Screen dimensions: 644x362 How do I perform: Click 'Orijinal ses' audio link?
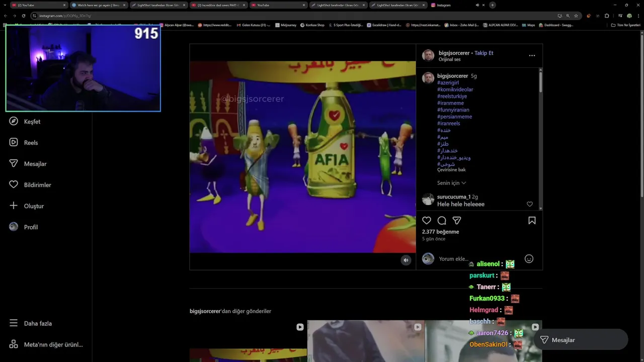[449, 59]
